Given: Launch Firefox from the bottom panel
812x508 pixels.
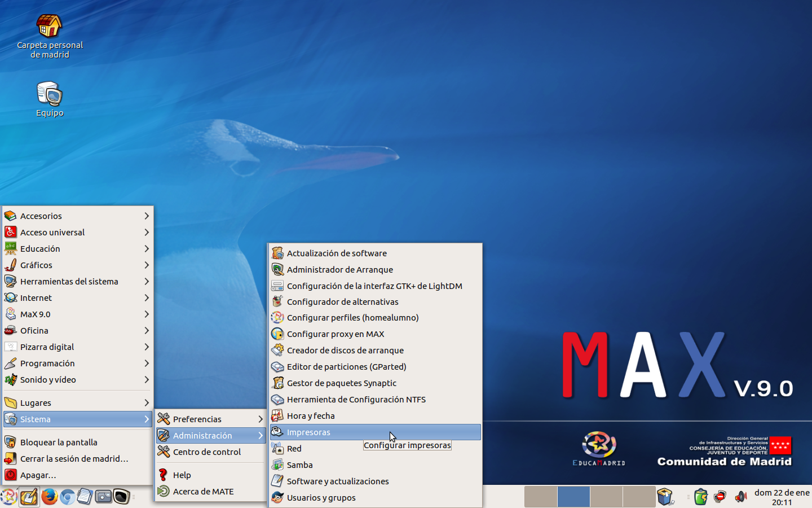Looking at the screenshot, I should 50,497.
